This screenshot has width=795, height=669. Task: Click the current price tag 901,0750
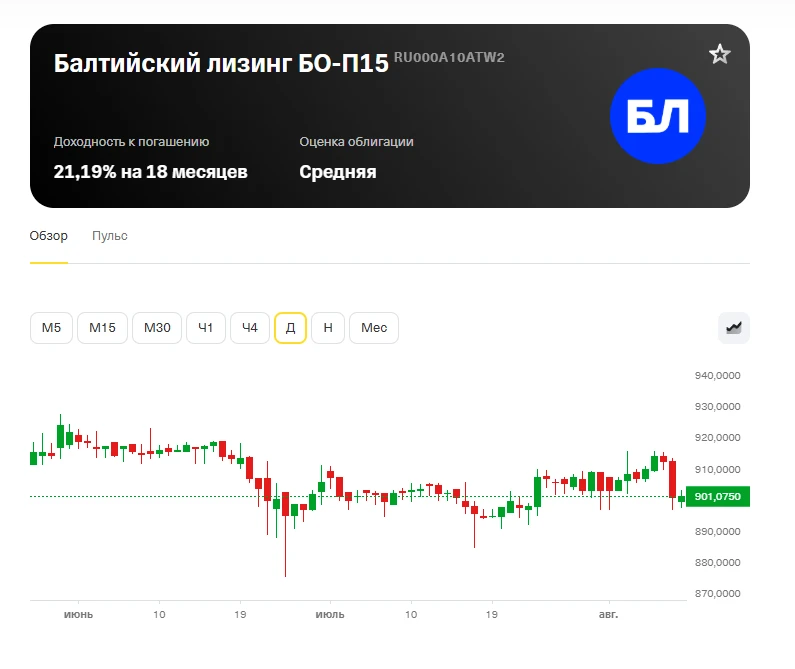(x=717, y=496)
